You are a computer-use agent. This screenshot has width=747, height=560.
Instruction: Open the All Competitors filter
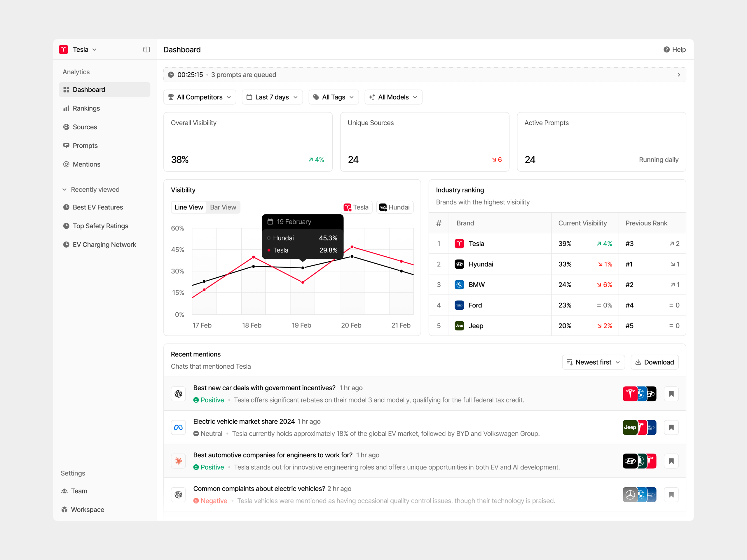pos(200,97)
